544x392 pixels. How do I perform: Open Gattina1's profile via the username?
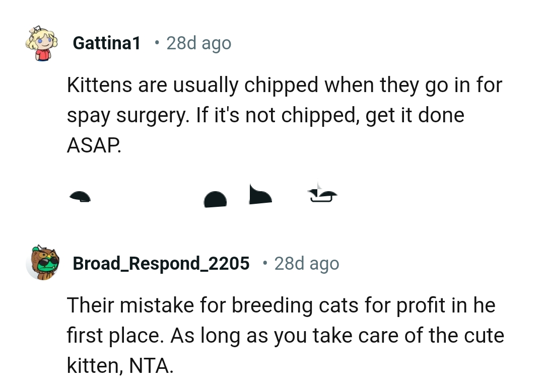click(106, 43)
